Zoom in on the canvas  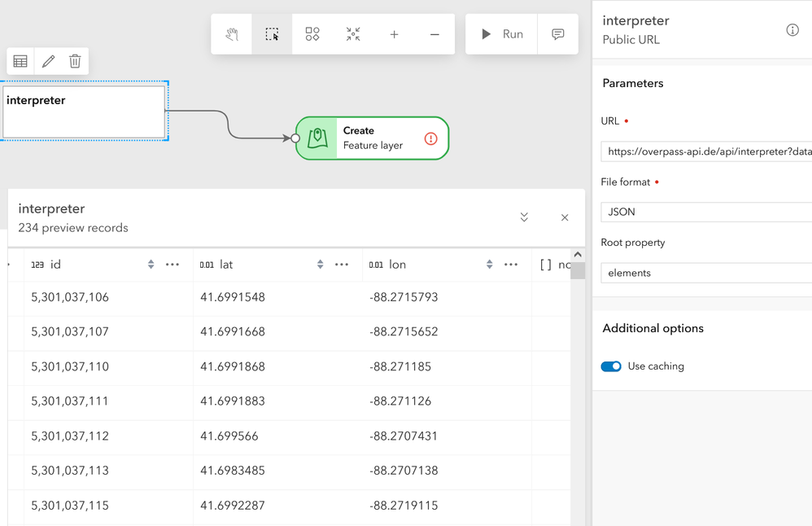click(394, 34)
